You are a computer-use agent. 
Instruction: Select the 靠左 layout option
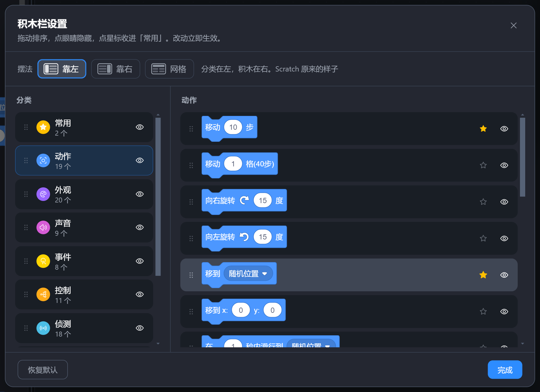(x=62, y=69)
